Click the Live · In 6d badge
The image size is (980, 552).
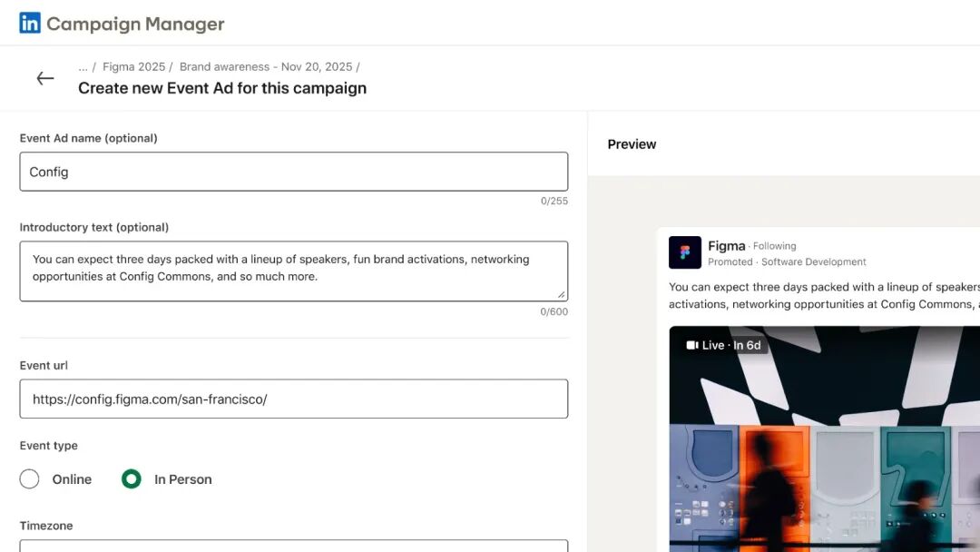[724, 345]
